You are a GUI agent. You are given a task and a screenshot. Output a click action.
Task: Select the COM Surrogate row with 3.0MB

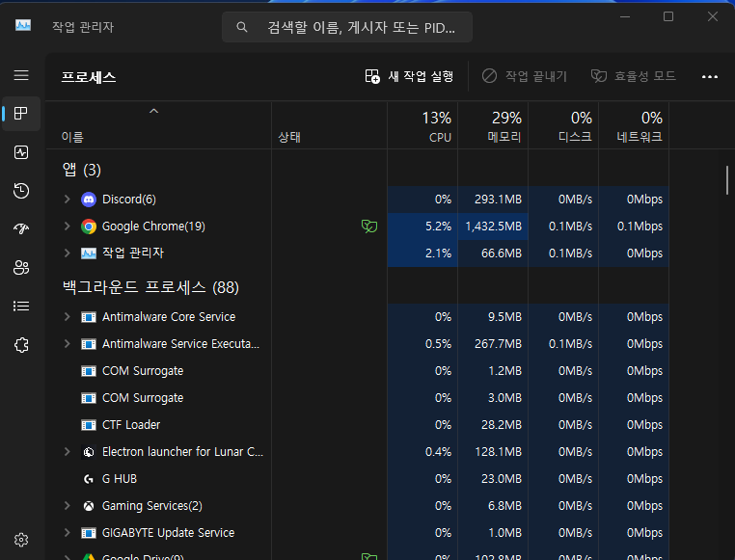357,398
